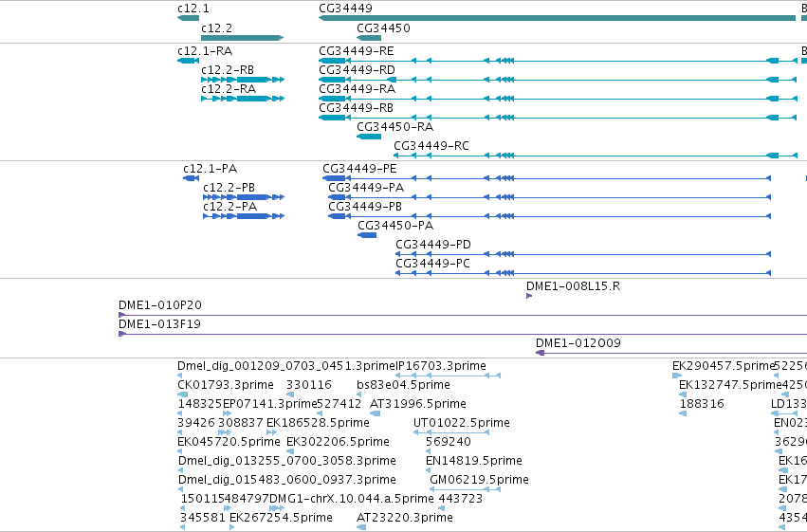Select protein CG34449-PD
The width and height of the screenshot is (807, 532).
583,254
